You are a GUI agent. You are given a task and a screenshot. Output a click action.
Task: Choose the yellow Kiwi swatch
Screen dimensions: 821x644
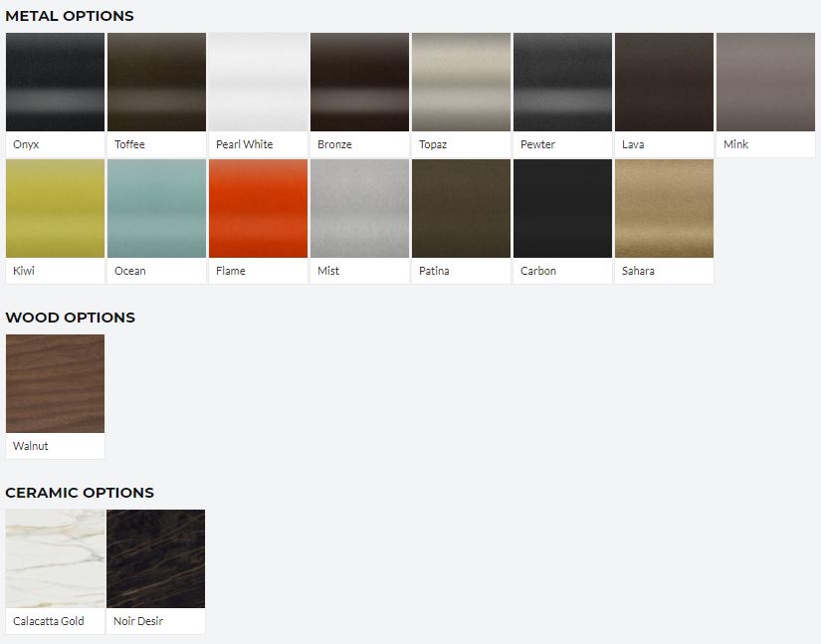click(55, 208)
